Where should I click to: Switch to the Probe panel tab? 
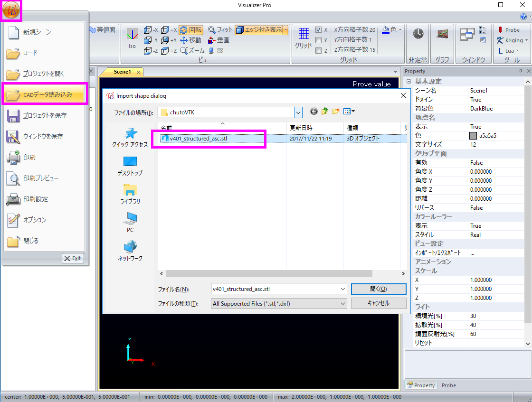click(448, 385)
